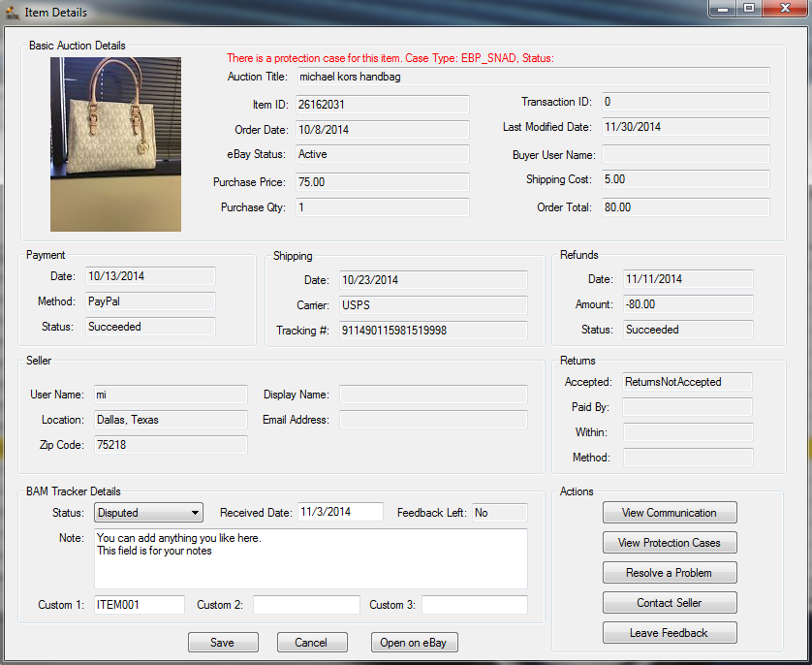Click the Returns Method field

pyautogui.click(x=688, y=458)
